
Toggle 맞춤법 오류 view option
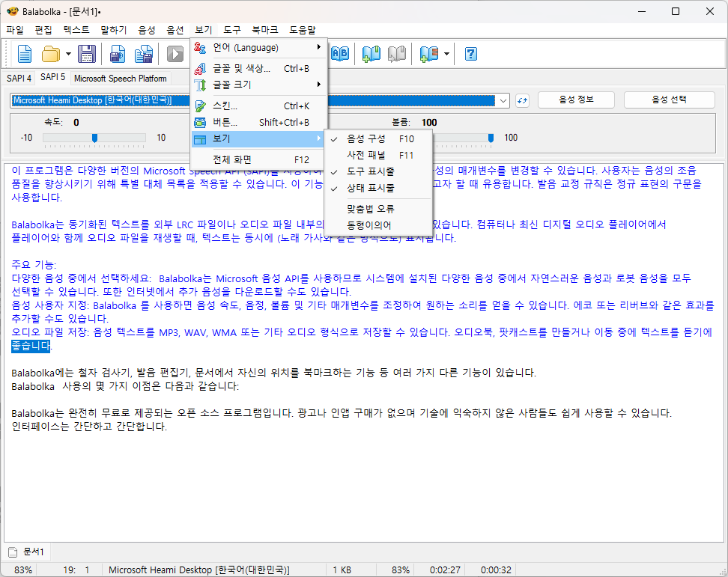click(378, 209)
